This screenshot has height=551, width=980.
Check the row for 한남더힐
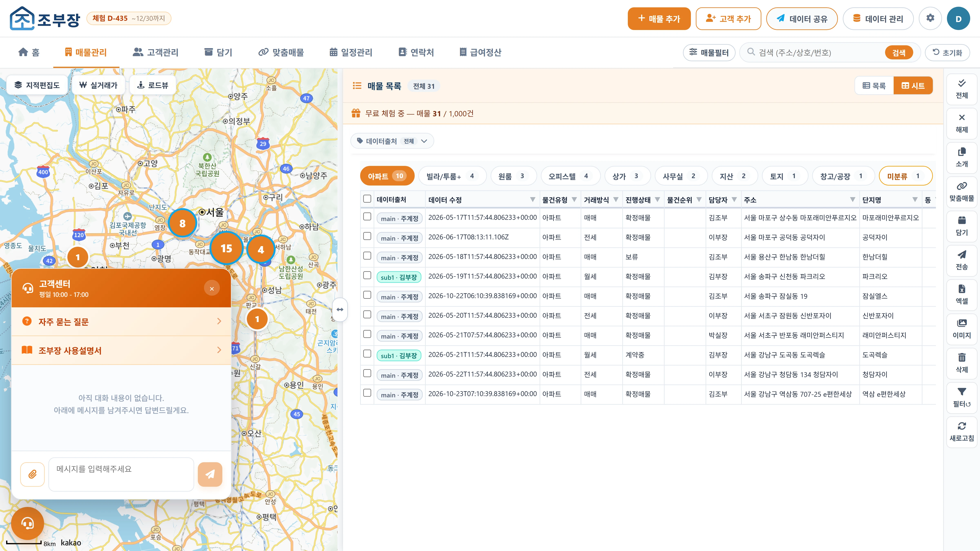tap(367, 256)
